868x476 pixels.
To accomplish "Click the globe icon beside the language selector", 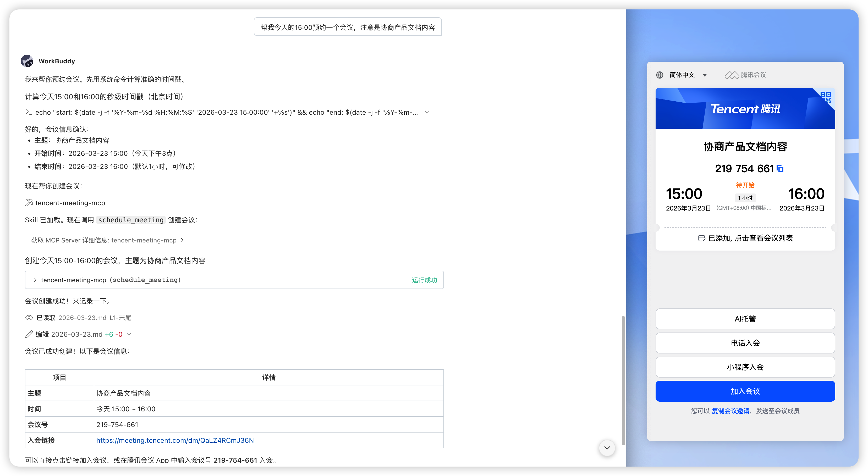I will [660, 75].
